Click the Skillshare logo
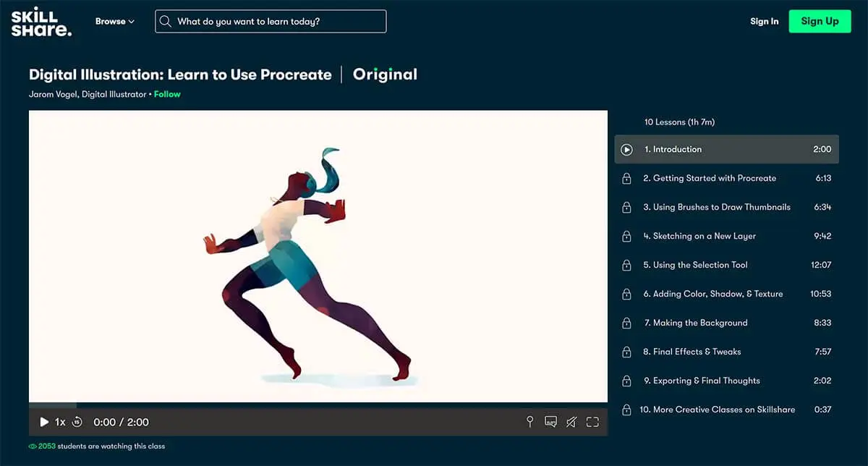The height and width of the screenshot is (466, 868). (41, 21)
